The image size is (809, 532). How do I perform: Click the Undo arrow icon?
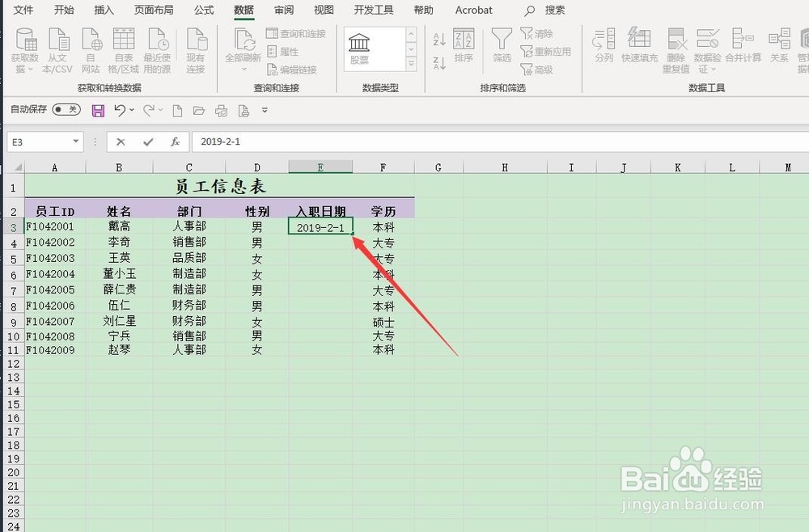point(120,110)
